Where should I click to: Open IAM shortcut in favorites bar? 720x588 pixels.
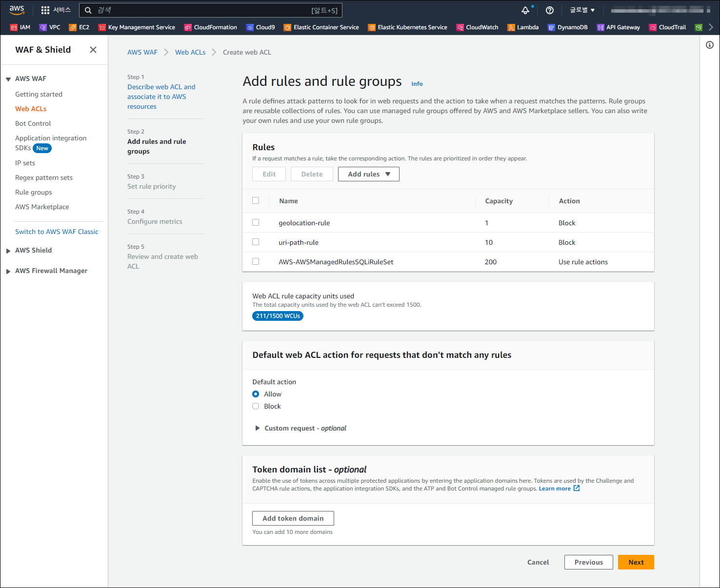point(20,27)
